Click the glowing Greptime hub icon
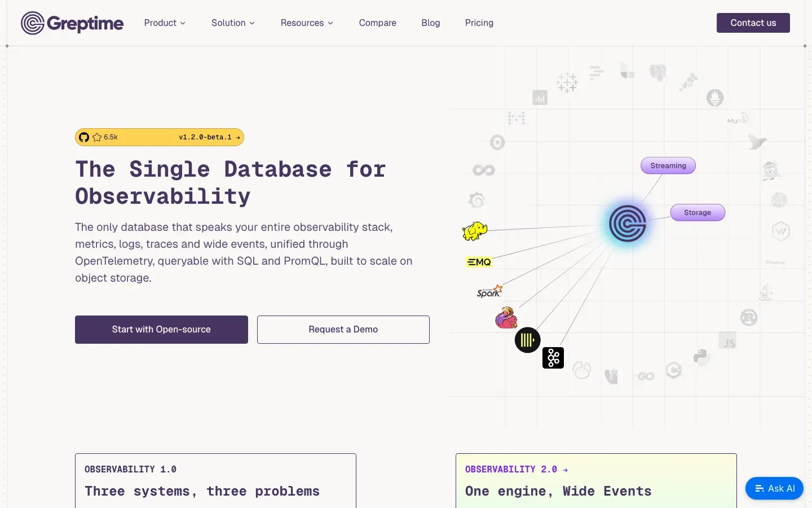Image resolution: width=812 pixels, height=508 pixels. tap(628, 224)
